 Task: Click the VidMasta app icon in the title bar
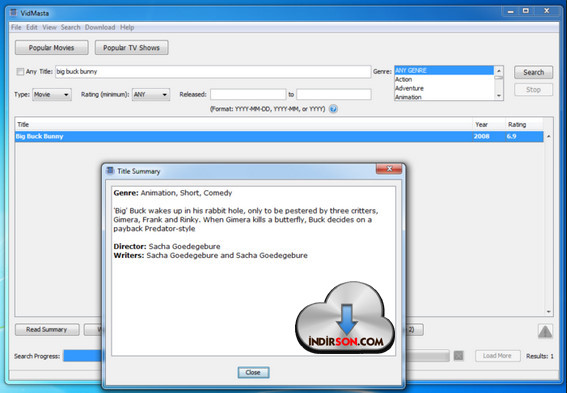(x=13, y=13)
